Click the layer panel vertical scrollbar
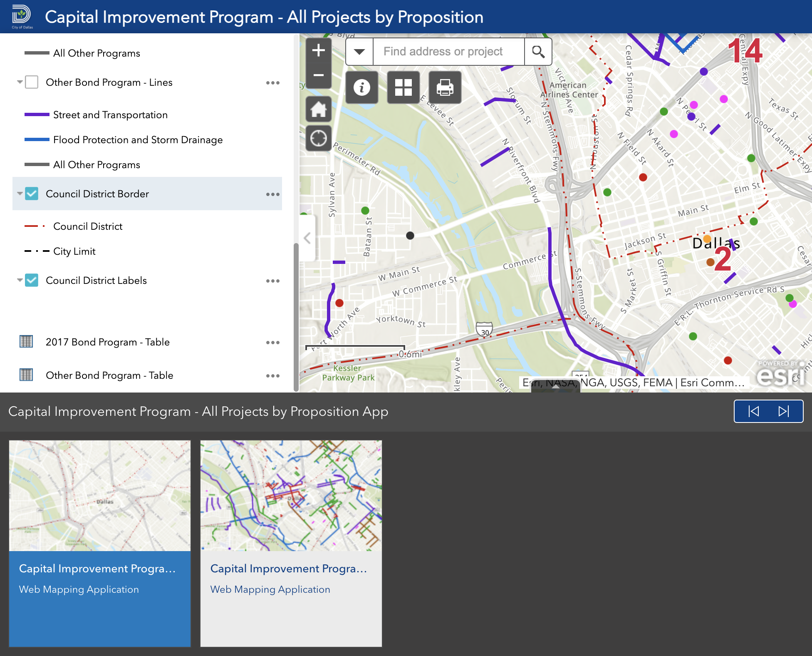Screen dimensions: 812x656 296,316
